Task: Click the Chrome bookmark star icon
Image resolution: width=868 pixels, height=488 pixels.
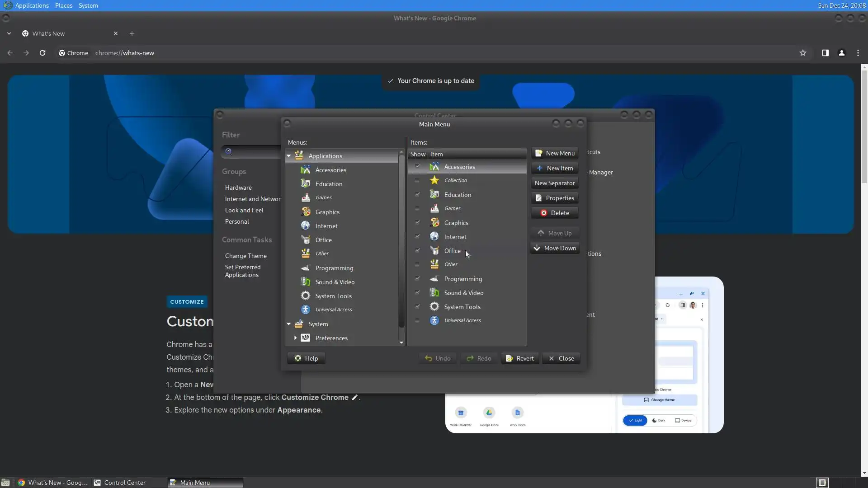Action: coord(803,53)
